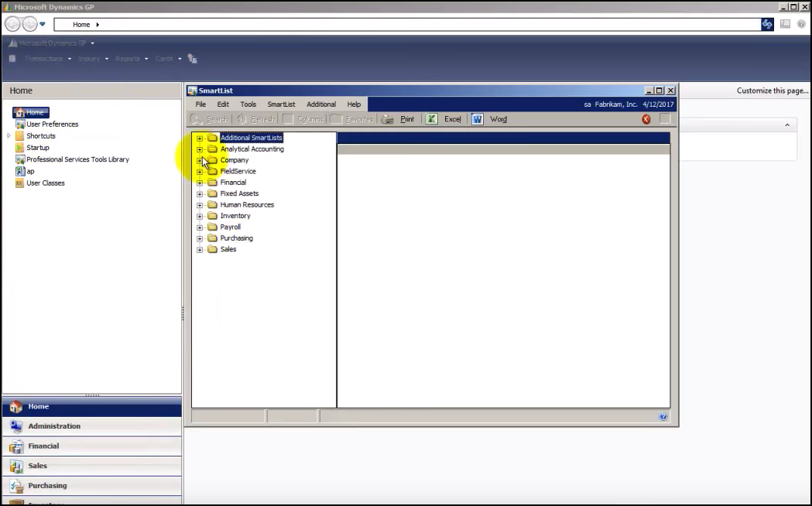Image resolution: width=812 pixels, height=506 pixels.
Task: Click the refresh icon beside address bar
Action: (x=767, y=24)
